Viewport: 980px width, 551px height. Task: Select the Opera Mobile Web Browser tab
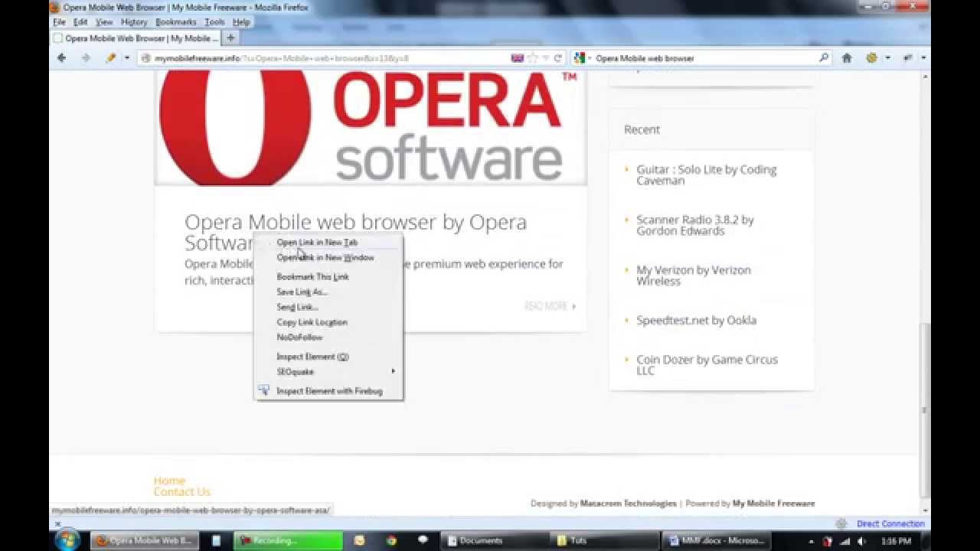[x=136, y=37]
